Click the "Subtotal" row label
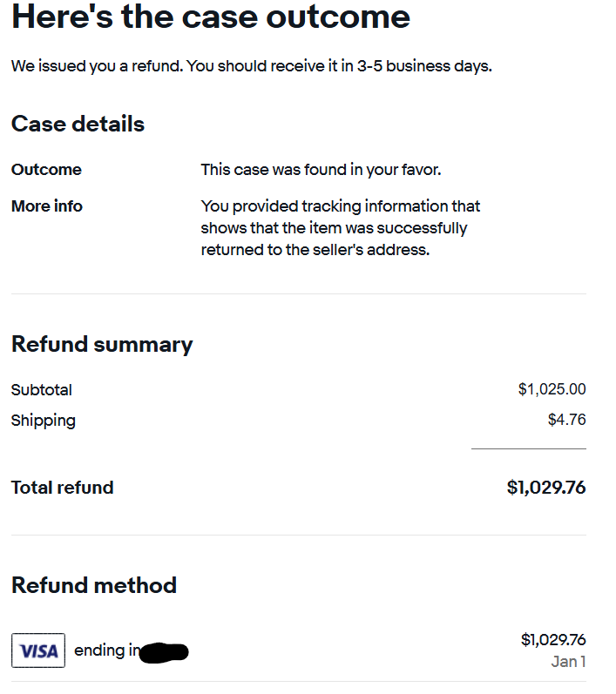 [x=42, y=389]
